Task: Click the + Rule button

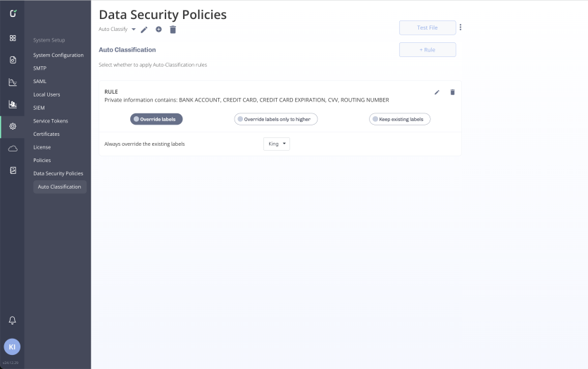Action: (x=427, y=50)
